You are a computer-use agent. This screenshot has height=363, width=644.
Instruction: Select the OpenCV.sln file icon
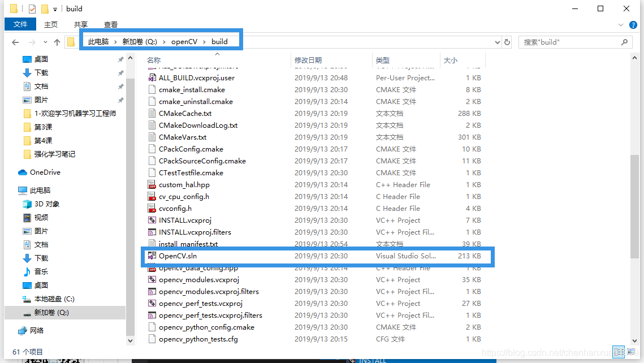click(x=152, y=256)
